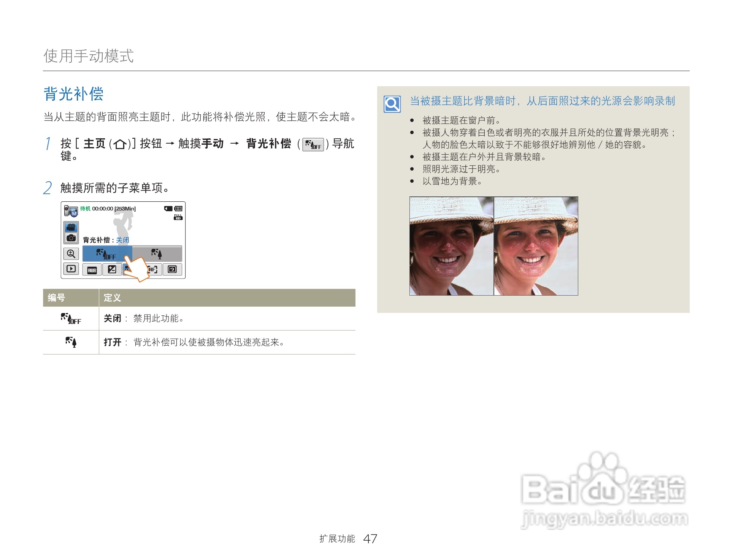Viewport: 733px width, 560px height.
Task: Select the photo camera mode icon
Action: [x=71, y=238]
